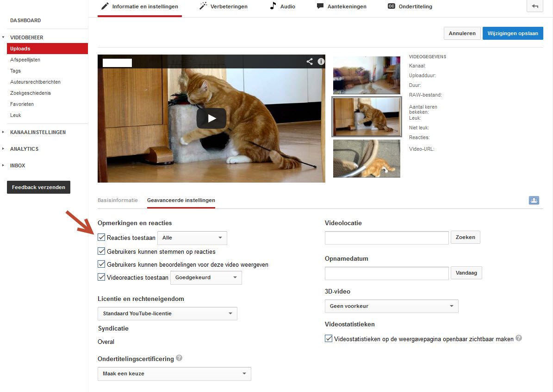Click the info icon on video player
This screenshot has height=392, width=553.
tap(321, 61)
